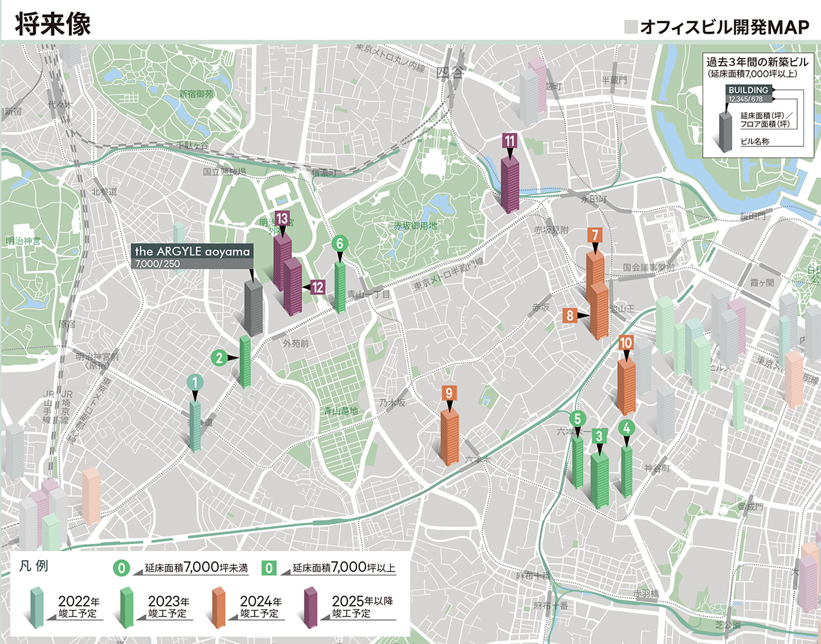Click map marker number 1
Screen dimensions: 821x644
point(195,383)
